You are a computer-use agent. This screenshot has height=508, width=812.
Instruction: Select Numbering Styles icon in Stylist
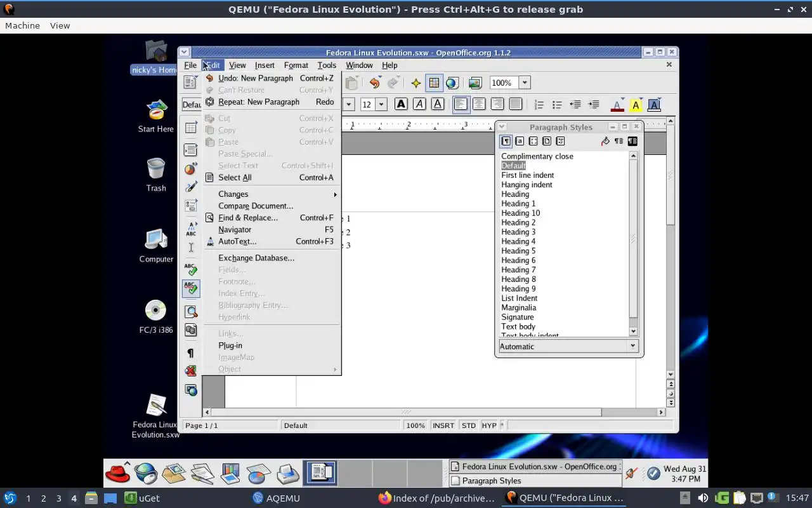560,141
